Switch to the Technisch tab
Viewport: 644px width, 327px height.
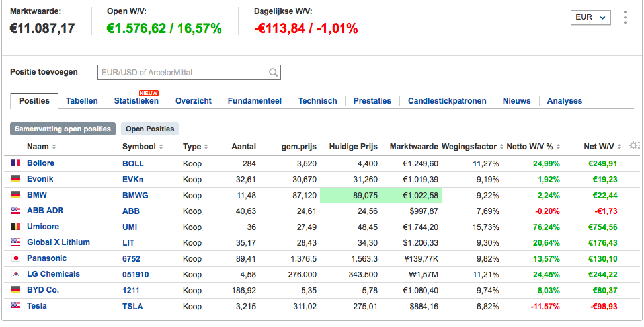(317, 101)
